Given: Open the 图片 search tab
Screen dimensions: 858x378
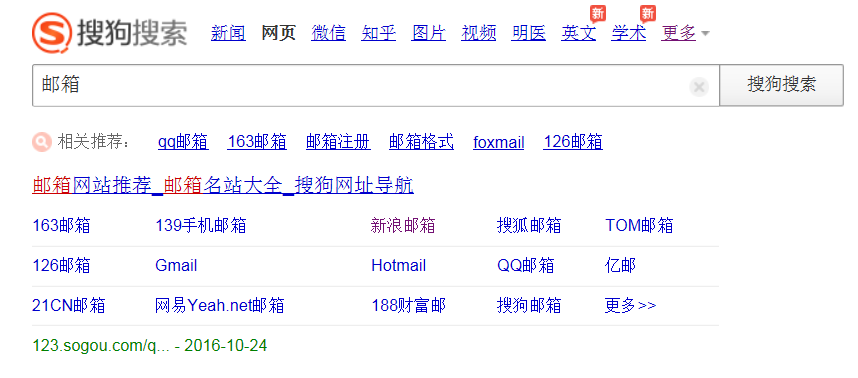Looking at the screenshot, I should point(428,33).
